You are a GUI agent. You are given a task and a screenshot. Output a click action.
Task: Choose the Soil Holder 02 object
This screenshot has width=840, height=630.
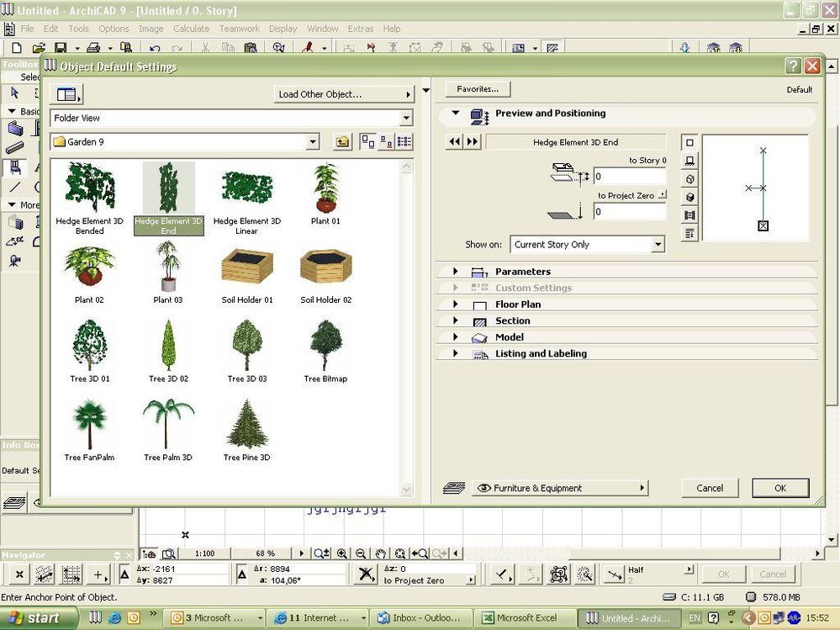(x=325, y=275)
